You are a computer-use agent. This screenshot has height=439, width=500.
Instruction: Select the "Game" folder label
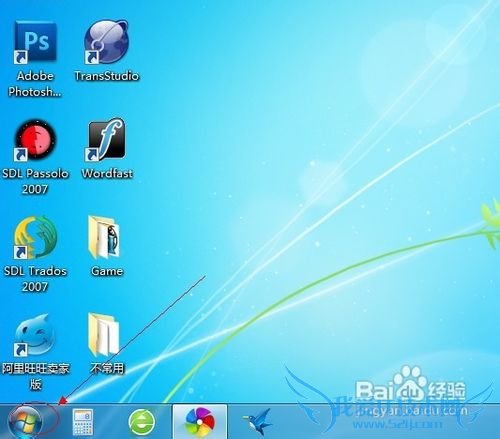tap(107, 271)
